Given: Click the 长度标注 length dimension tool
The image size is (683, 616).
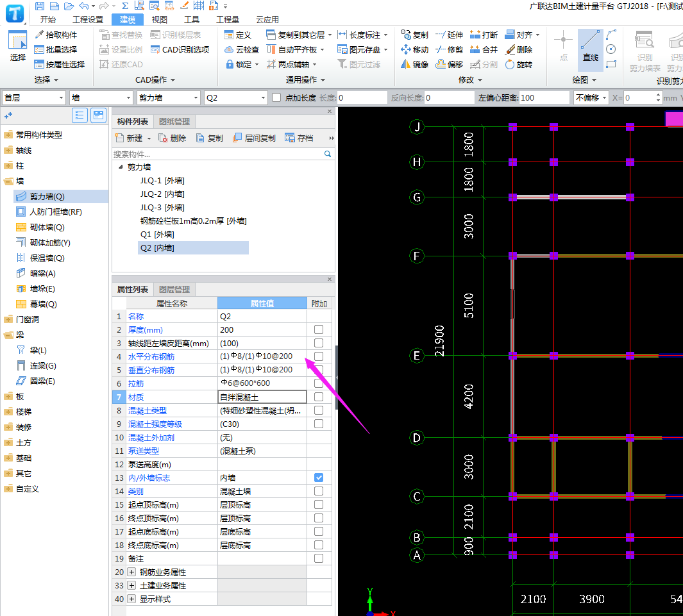Looking at the screenshot, I should (x=362, y=35).
